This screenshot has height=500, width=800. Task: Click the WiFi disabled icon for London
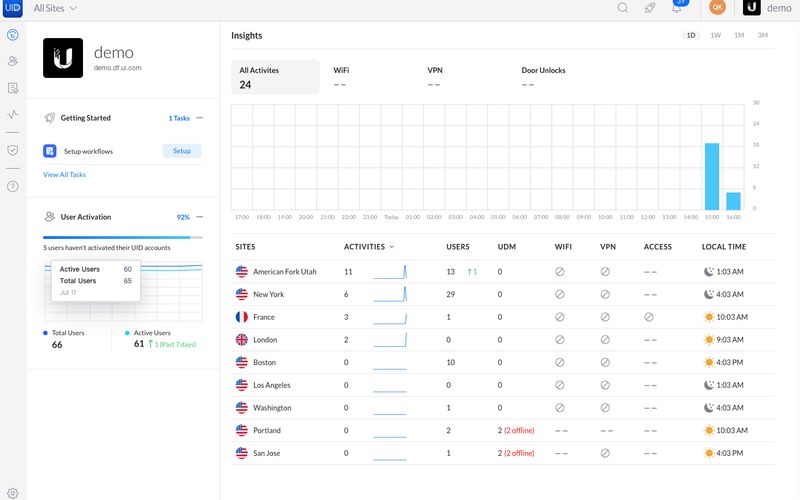560,340
